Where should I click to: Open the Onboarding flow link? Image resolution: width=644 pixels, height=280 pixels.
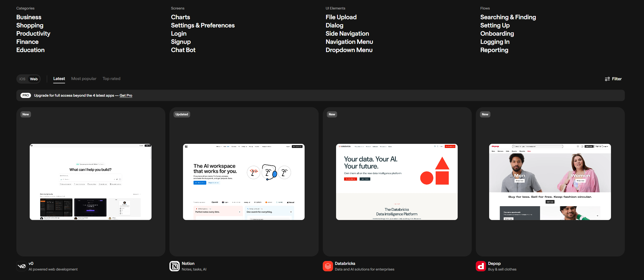point(497,34)
